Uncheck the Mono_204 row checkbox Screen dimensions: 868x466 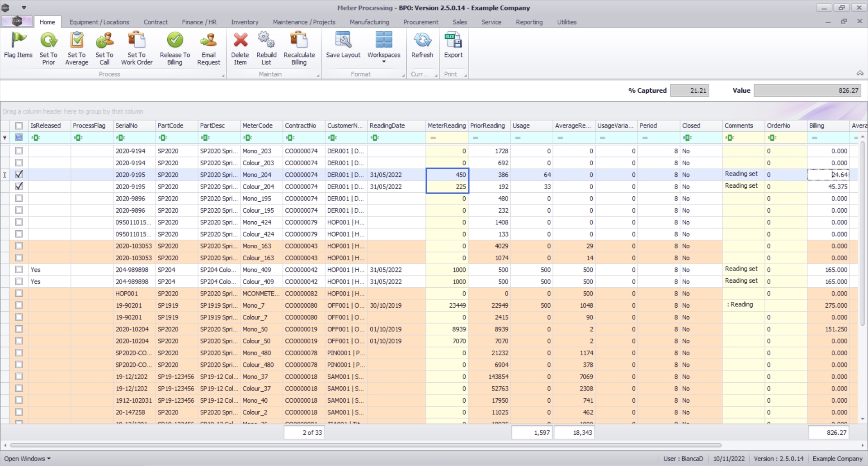point(19,175)
